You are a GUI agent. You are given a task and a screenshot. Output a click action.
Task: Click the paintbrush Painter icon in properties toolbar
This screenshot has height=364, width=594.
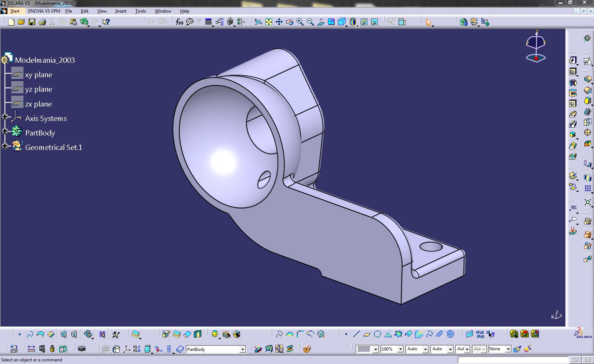point(517,349)
